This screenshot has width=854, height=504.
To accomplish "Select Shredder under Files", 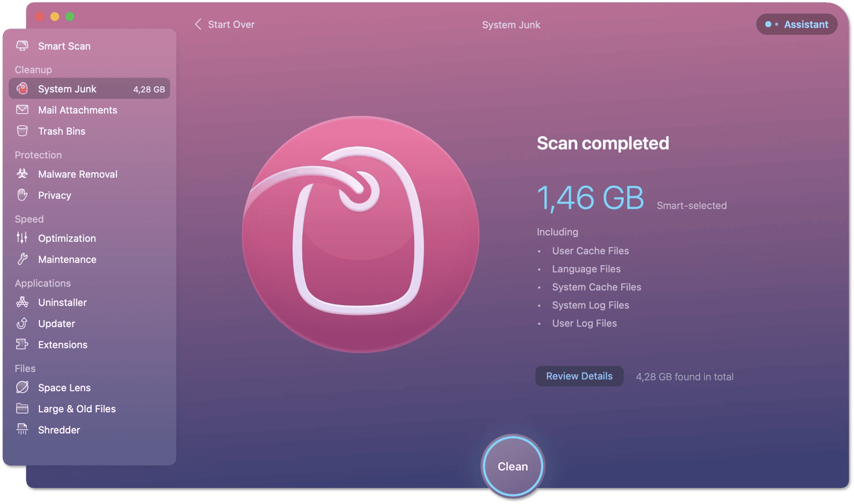I will [89, 430].
